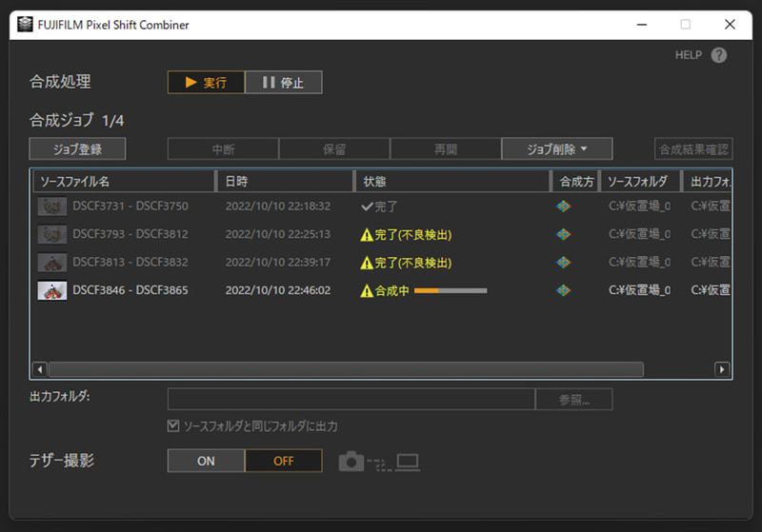Sort by ソースファイル名 column header

tap(124, 182)
